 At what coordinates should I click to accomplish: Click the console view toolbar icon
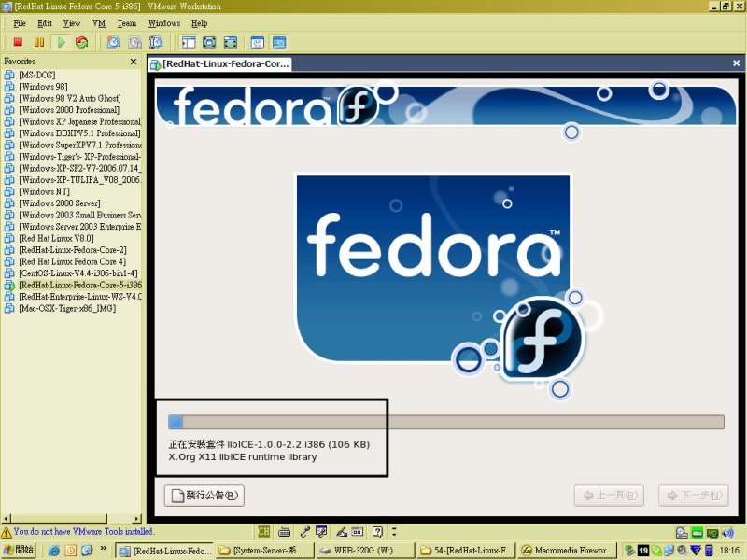(279, 42)
